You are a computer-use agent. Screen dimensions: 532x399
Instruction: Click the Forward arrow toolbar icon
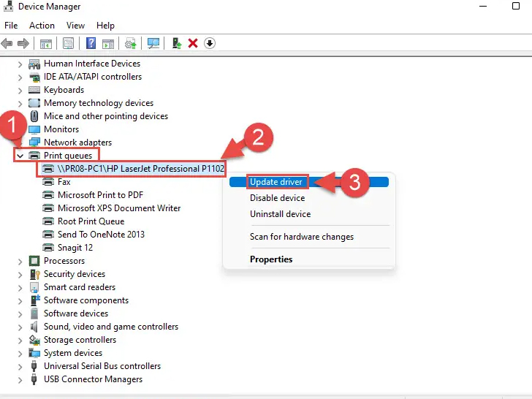point(23,43)
